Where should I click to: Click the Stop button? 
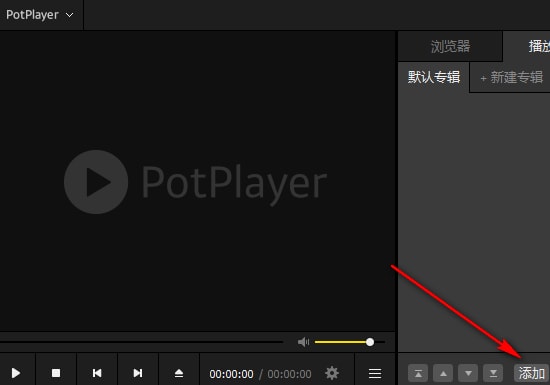click(56, 373)
